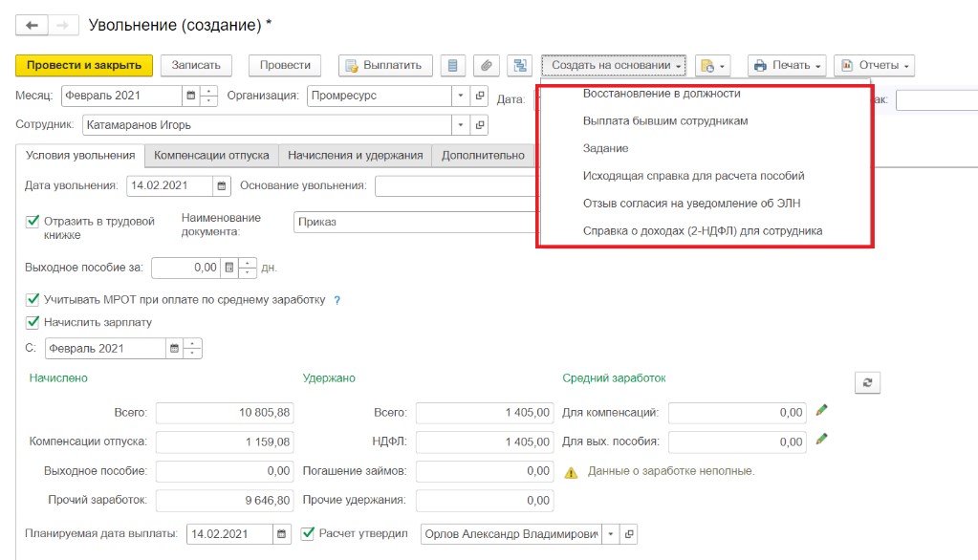Click the Выходное пособие days input field
Image resolution: width=978 pixels, height=560 pixels.
pyautogui.click(x=185, y=268)
